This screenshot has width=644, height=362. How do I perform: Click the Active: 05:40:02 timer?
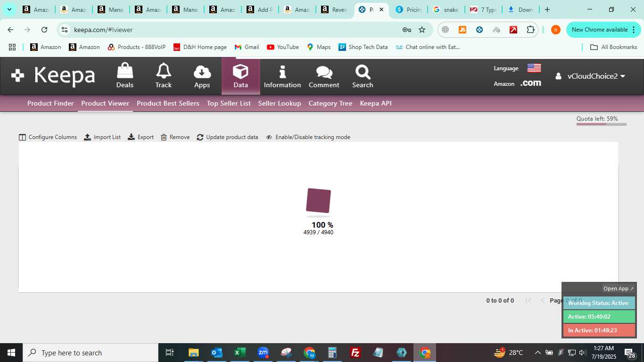599,317
